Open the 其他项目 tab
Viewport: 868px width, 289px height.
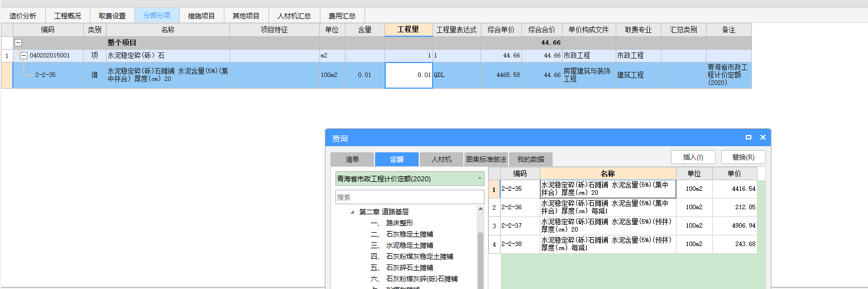click(x=246, y=16)
